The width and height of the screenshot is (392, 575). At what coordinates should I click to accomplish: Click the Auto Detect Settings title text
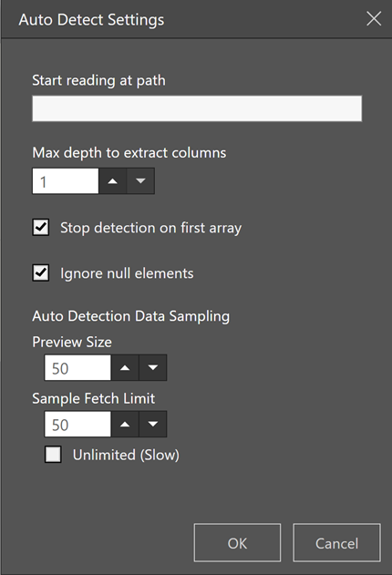coord(91,20)
